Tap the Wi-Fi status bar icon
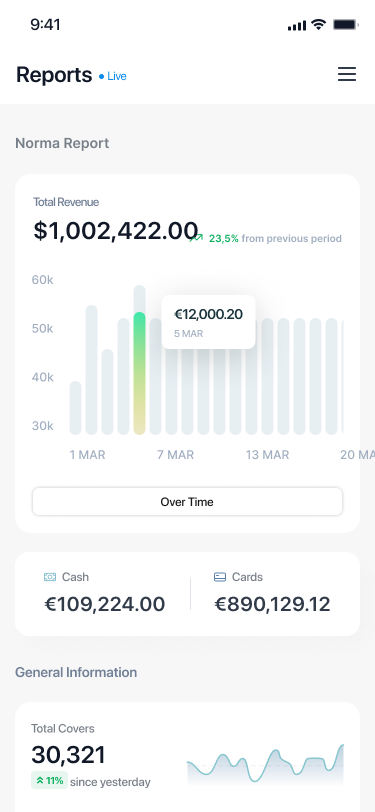The image size is (375, 812). [x=319, y=24]
